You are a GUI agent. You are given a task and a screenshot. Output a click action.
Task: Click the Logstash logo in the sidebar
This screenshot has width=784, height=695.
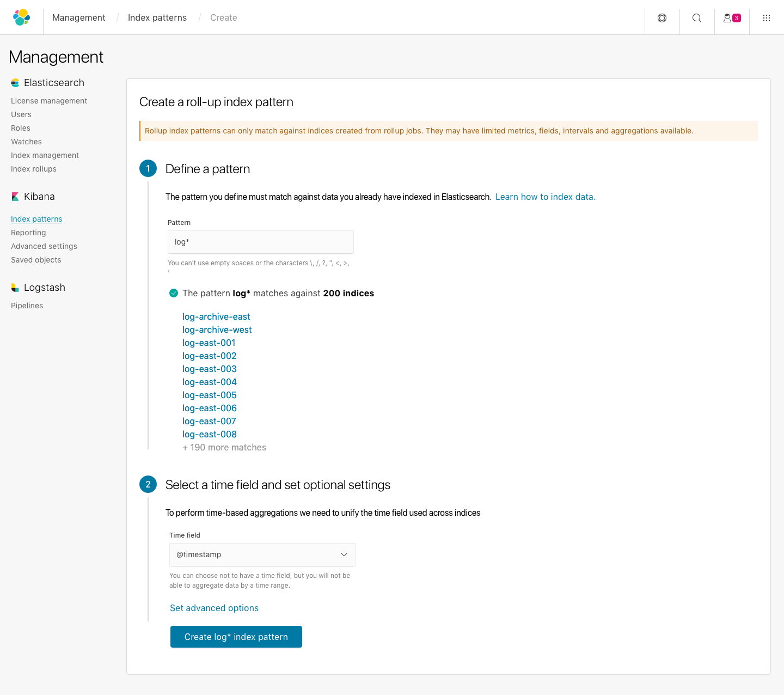[14, 287]
